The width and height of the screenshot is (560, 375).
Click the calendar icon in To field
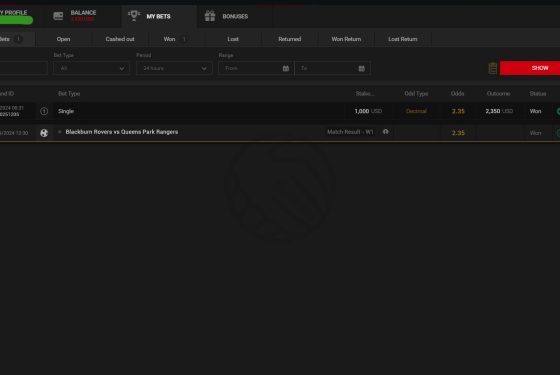361,68
